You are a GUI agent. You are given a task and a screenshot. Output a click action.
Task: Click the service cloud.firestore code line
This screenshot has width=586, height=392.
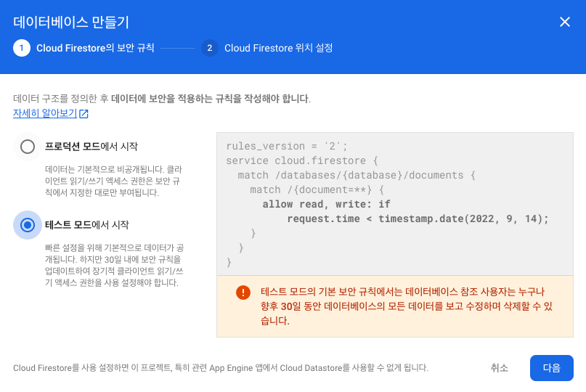pyautogui.click(x=302, y=160)
